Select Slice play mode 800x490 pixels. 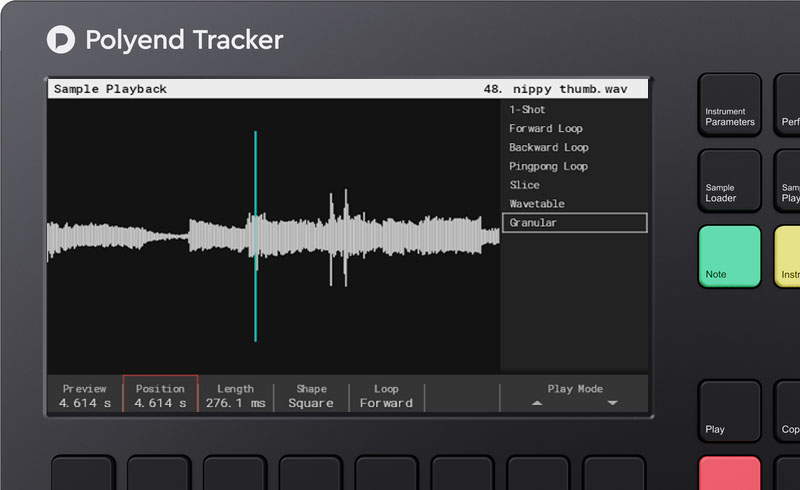point(524,185)
